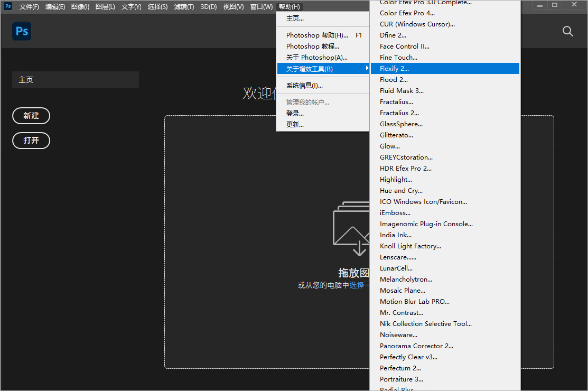Click the 新建 button
This screenshot has width=588, height=391.
(31, 116)
